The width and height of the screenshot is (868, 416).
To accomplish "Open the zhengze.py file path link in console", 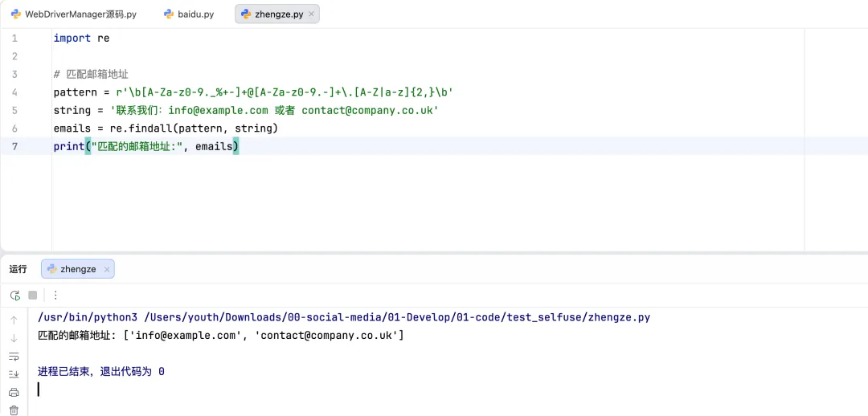I will pos(397,317).
